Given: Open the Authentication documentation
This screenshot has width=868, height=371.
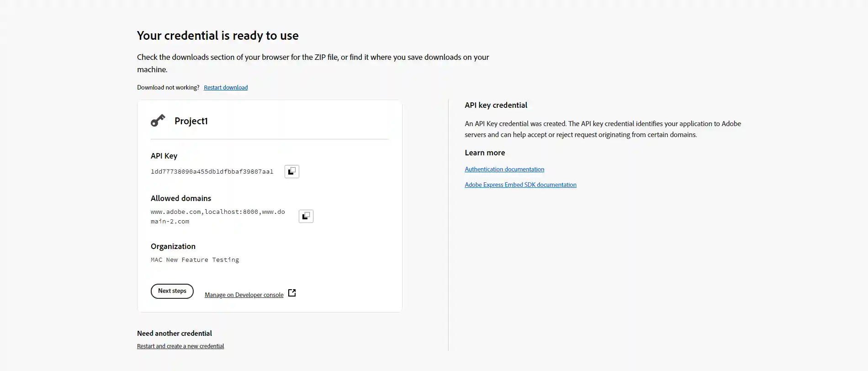Looking at the screenshot, I should [504, 169].
